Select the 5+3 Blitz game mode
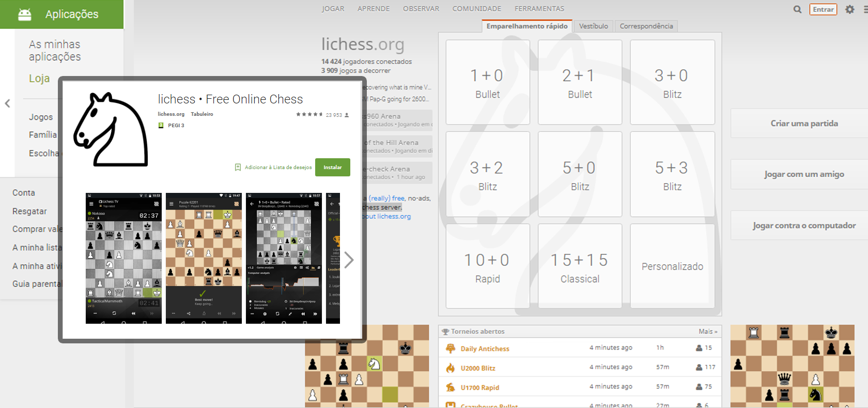Screen dimensions: 868x408 tap(672, 174)
